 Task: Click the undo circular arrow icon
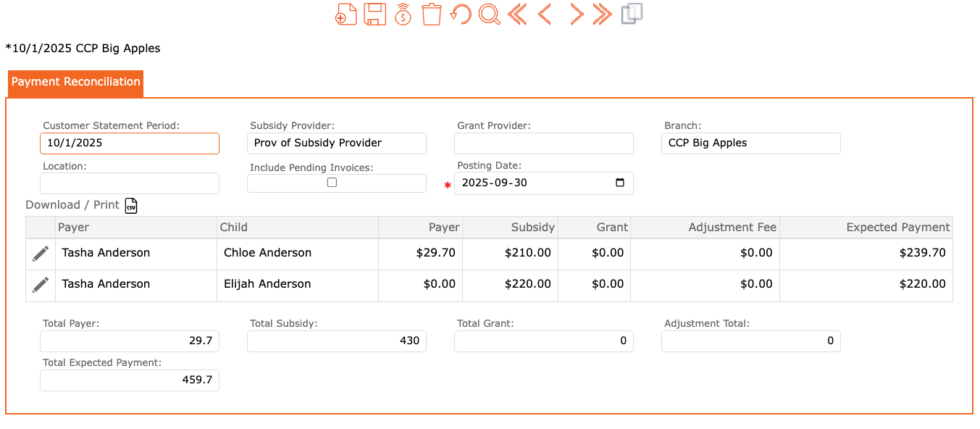(461, 14)
